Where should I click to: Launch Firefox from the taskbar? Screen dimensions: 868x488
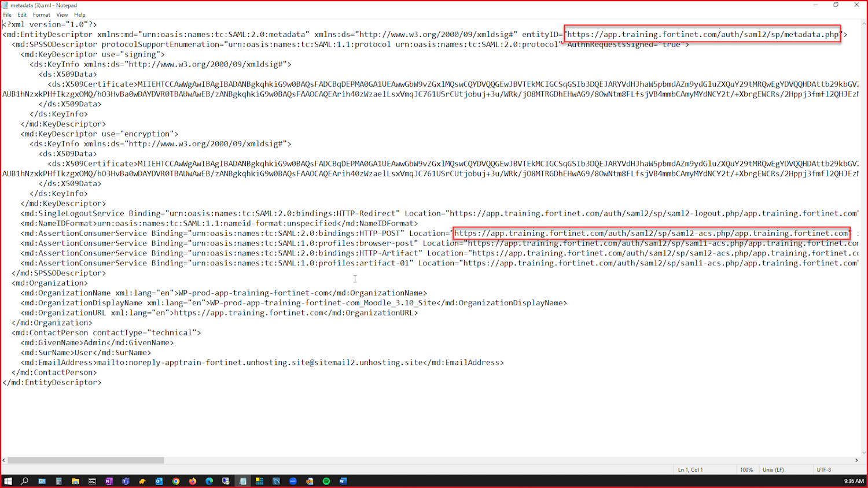[x=193, y=480]
